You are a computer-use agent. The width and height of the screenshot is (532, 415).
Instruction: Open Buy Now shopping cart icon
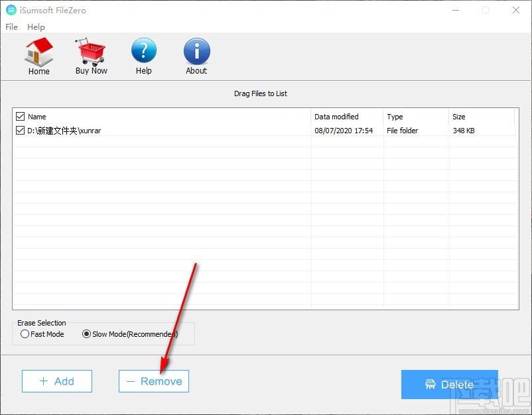(91, 51)
